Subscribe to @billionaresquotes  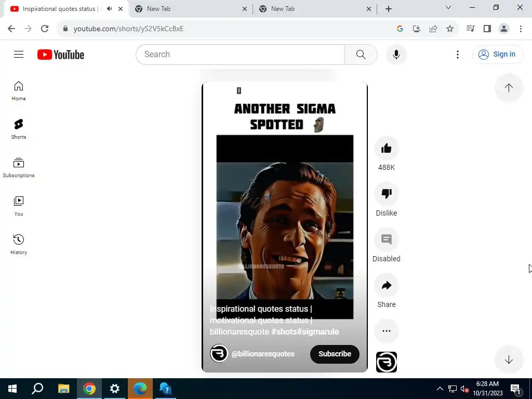335,354
